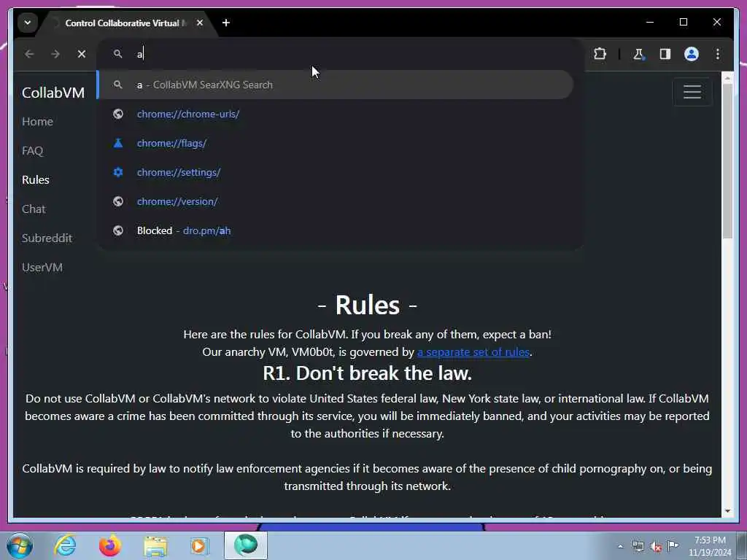Open the Chat navigation link
The image size is (747, 560).
(34, 209)
